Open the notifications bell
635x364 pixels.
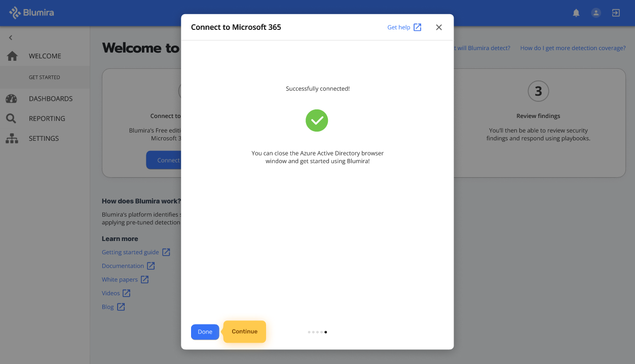pos(576,13)
